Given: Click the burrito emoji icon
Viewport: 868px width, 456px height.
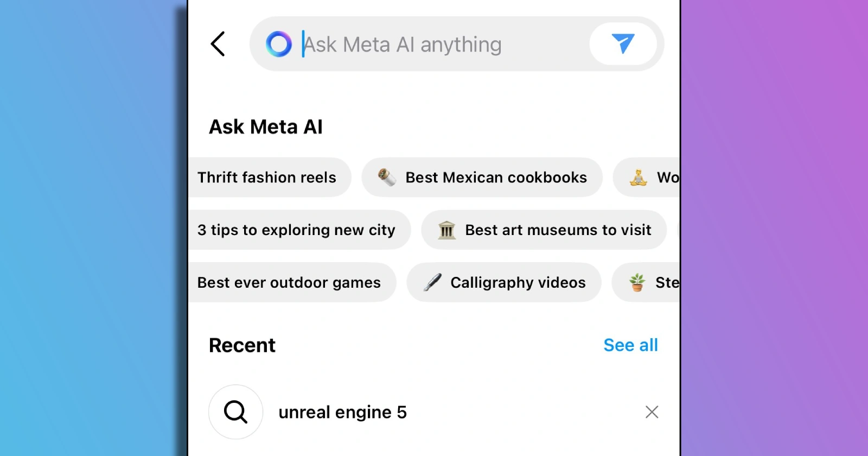Looking at the screenshot, I should (387, 177).
